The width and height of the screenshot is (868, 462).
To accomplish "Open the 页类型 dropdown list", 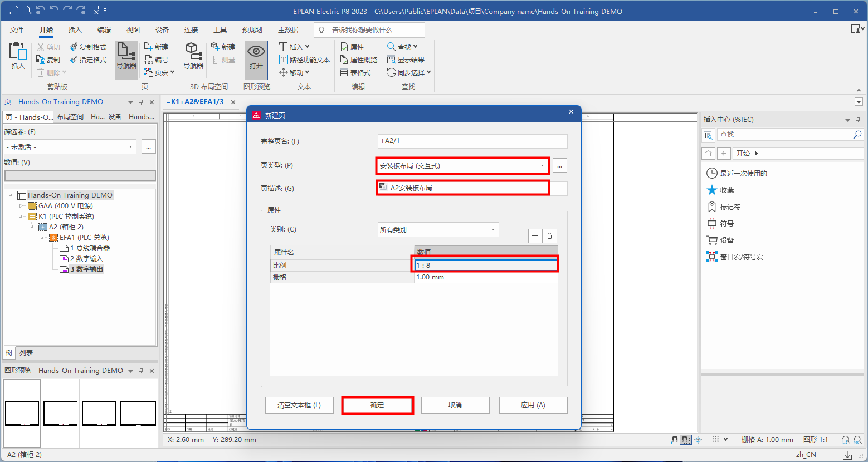I will click(542, 166).
